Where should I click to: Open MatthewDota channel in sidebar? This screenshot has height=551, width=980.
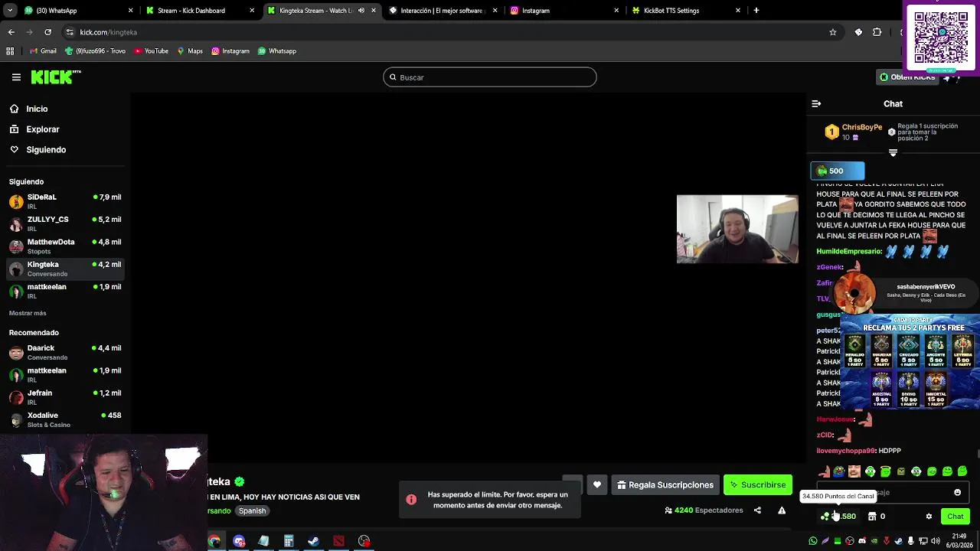click(65, 246)
